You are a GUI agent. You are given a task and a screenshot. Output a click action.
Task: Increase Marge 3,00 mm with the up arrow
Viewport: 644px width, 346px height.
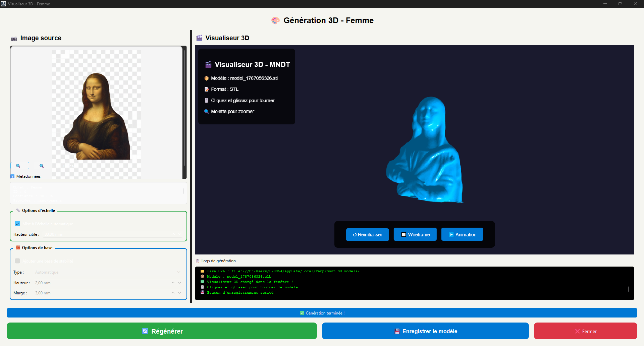[x=173, y=293]
